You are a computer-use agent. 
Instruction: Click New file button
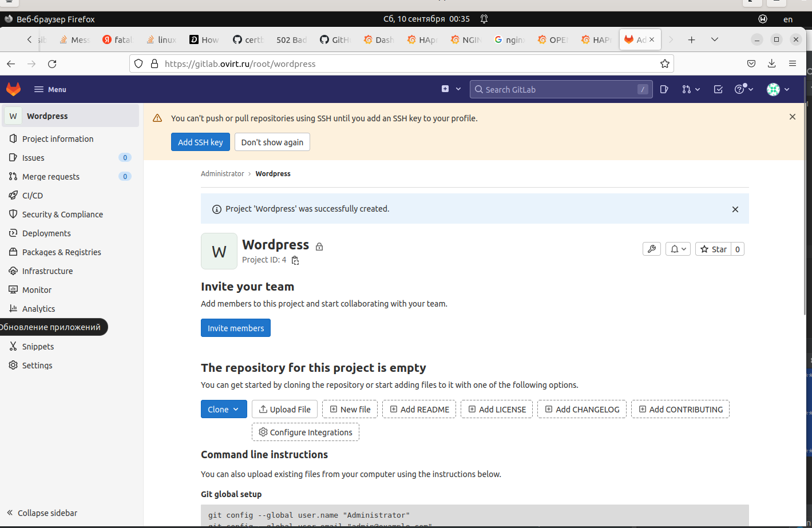point(350,409)
